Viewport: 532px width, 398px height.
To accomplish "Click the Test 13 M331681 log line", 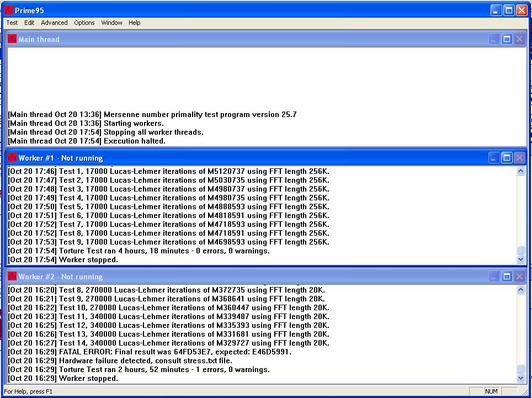I will 168,334.
